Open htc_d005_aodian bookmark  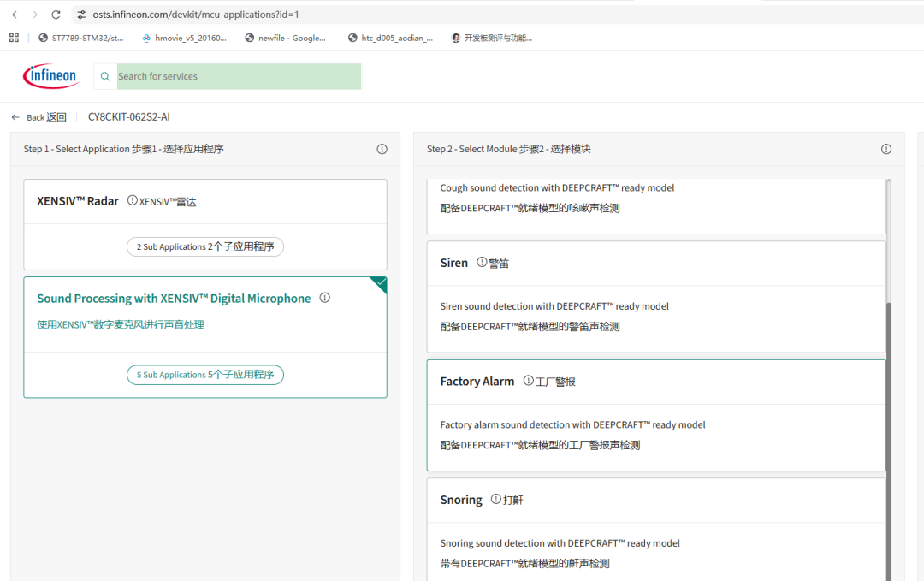pos(390,38)
